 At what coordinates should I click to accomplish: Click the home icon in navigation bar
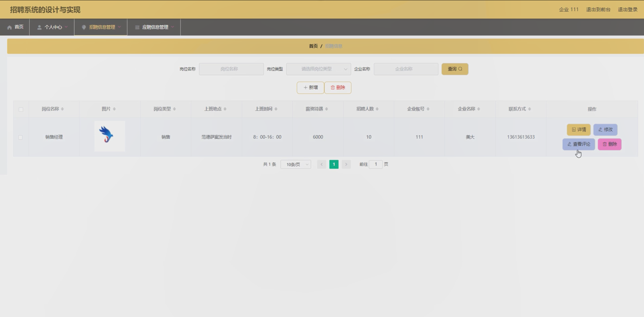point(10,27)
